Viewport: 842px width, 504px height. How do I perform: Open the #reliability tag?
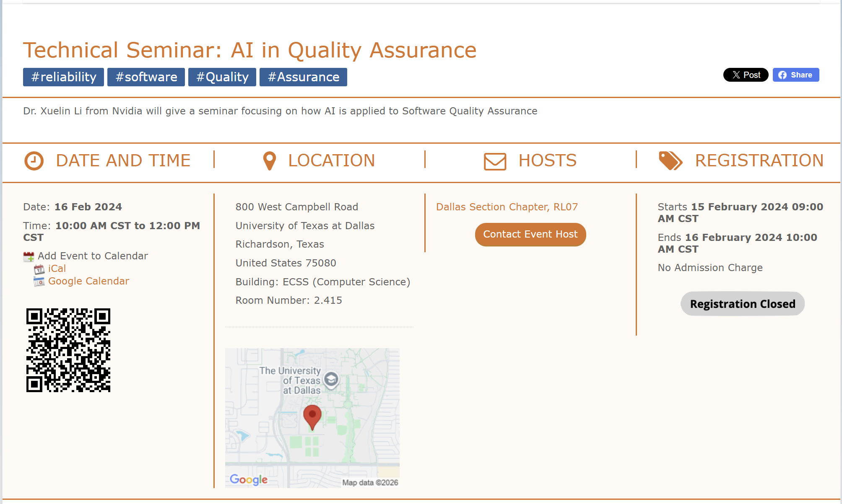click(63, 77)
